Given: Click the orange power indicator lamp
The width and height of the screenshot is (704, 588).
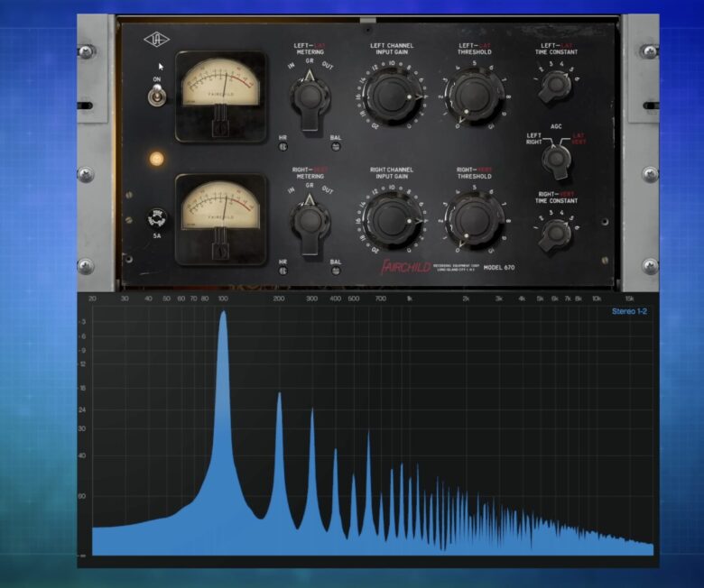Looking at the screenshot, I should click(x=157, y=159).
